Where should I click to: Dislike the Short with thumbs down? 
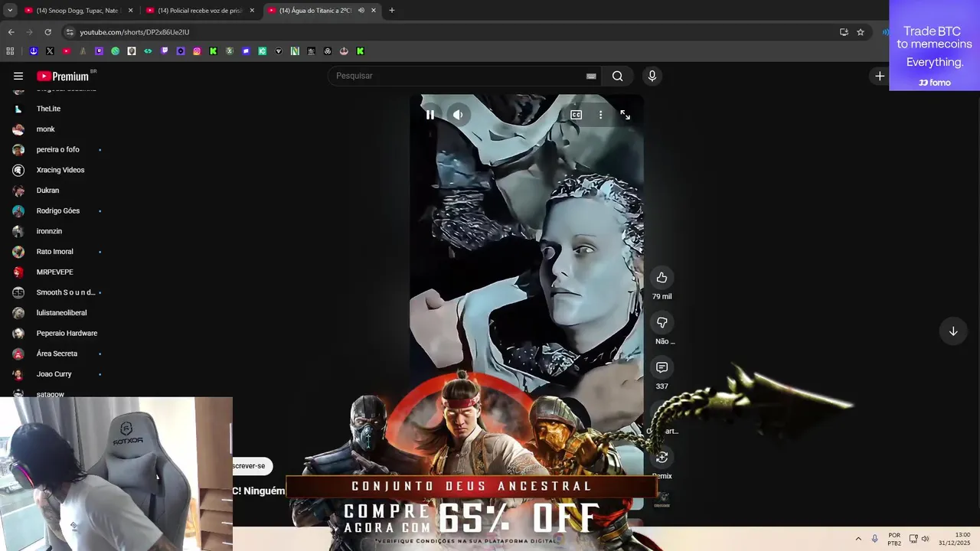pos(662,322)
